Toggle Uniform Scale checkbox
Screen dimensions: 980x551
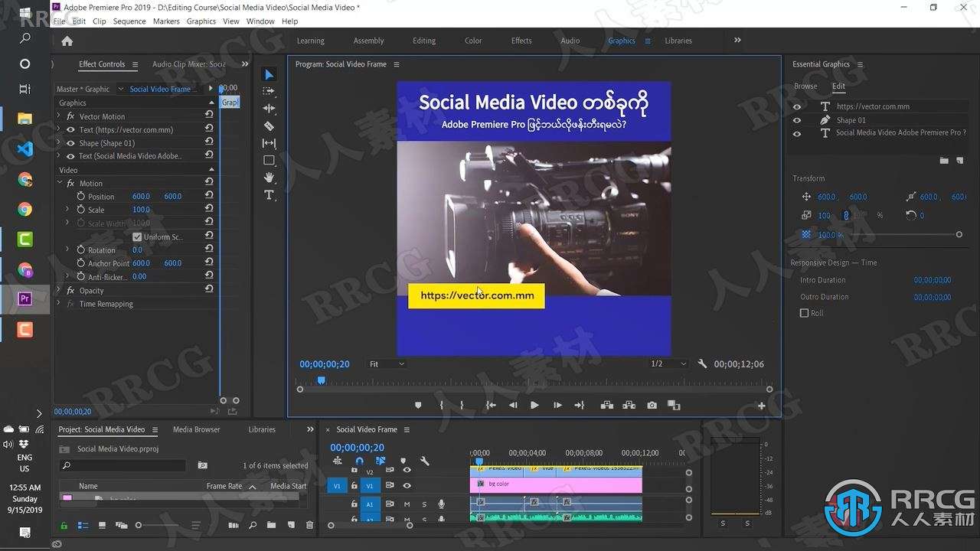point(137,237)
